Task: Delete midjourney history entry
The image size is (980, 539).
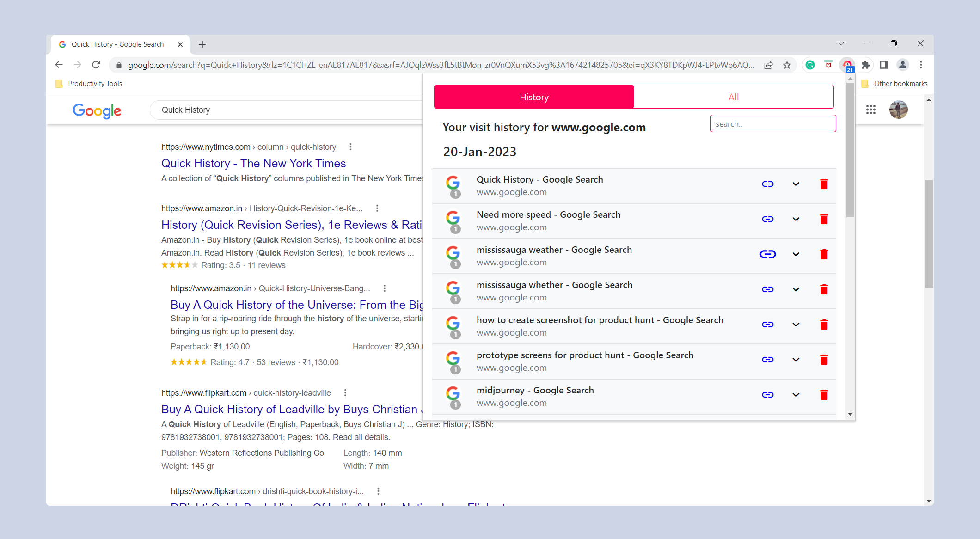Action: tap(824, 395)
